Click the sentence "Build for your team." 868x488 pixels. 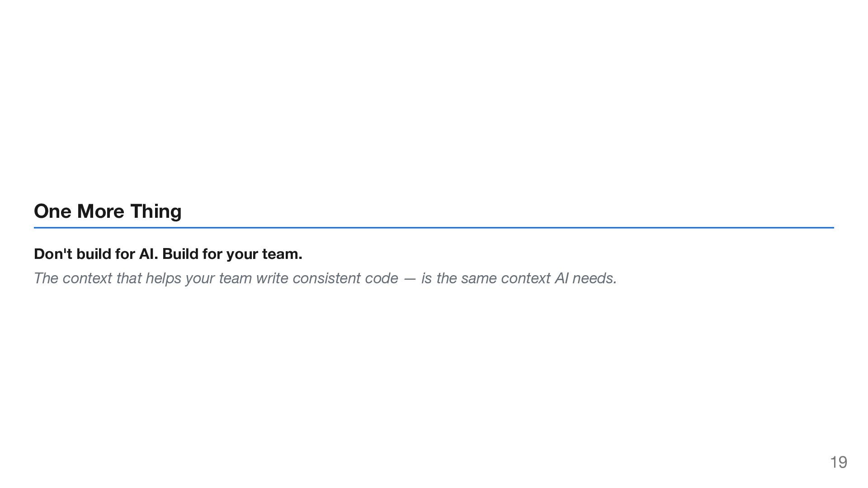coord(232,254)
